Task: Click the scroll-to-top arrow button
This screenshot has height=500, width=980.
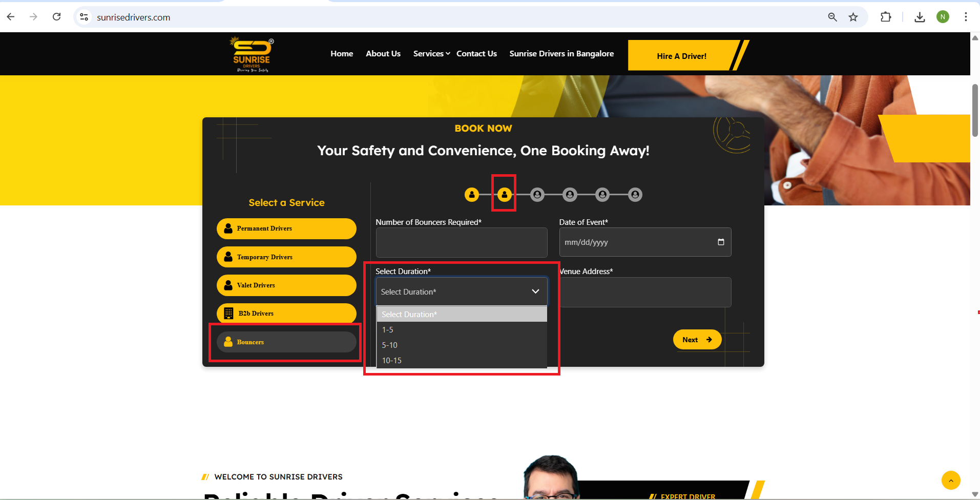Action: (x=951, y=481)
